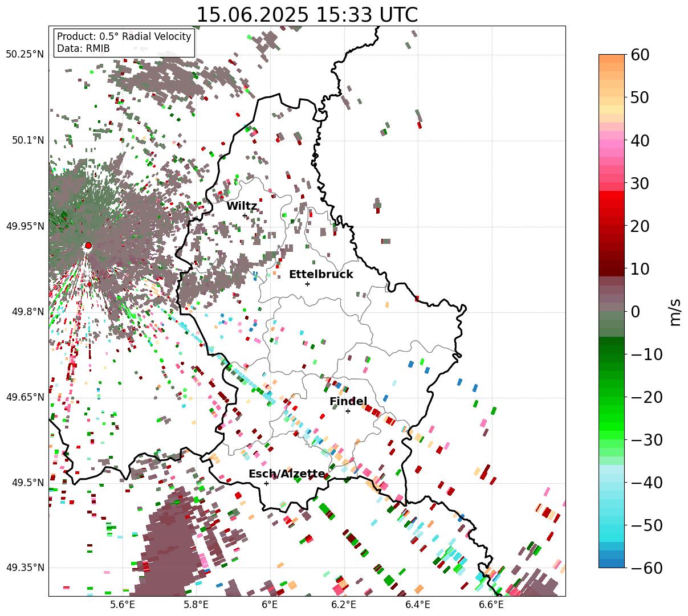688x616 pixels.
Task: Click the 6.4°E longitude tick label
Action: (418, 605)
